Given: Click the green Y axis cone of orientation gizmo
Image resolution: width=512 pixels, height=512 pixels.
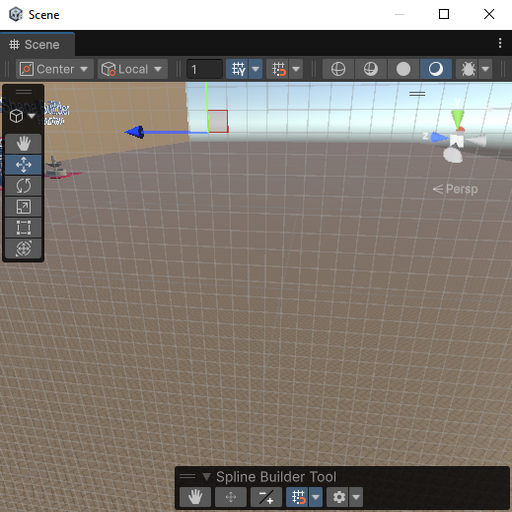Looking at the screenshot, I should (458, 118).
